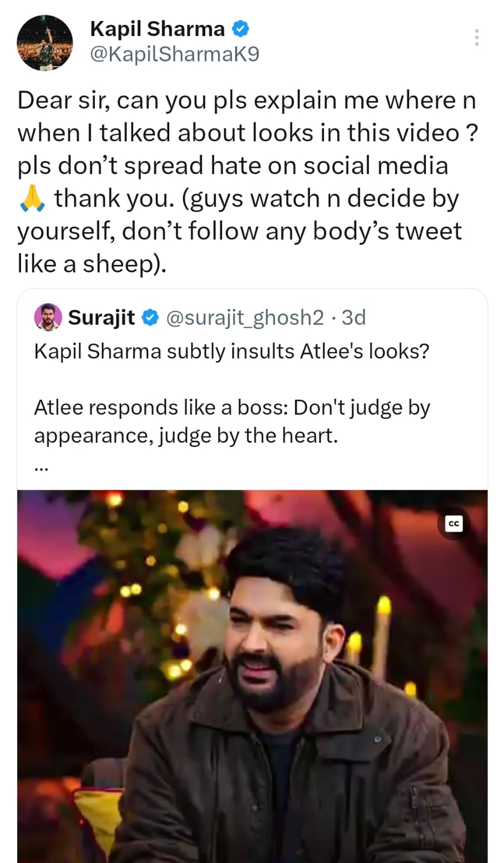
Task: Toggle closed captions with the CC button
Action: click(454, 523)
